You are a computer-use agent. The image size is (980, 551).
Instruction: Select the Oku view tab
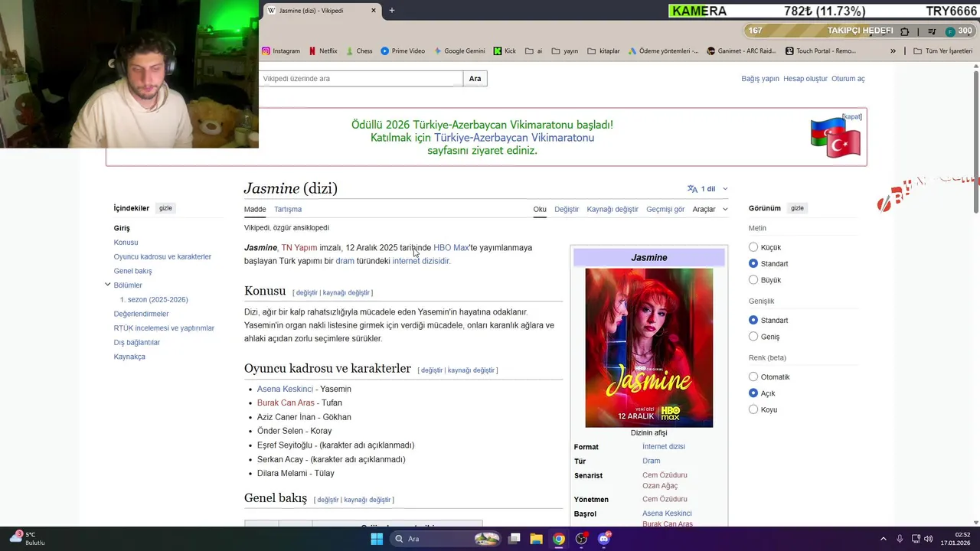540,209
